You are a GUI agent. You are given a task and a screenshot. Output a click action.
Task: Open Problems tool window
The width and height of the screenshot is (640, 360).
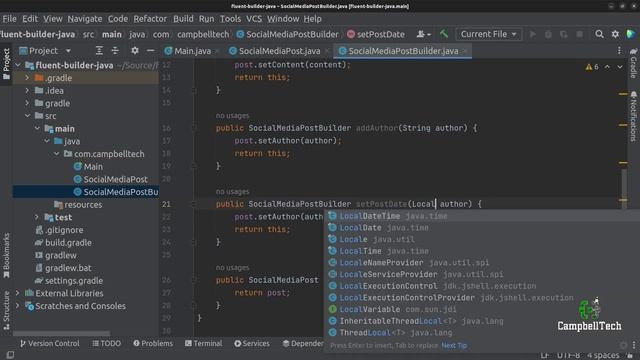tap(153, 344)
